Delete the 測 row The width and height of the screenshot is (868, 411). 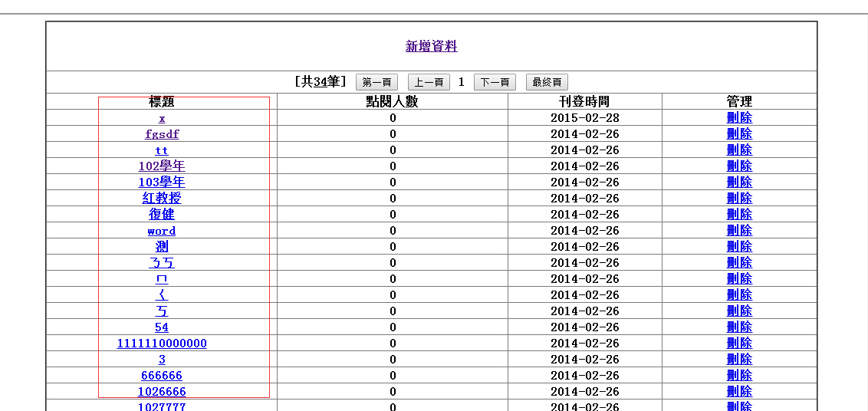coord(739,246)
